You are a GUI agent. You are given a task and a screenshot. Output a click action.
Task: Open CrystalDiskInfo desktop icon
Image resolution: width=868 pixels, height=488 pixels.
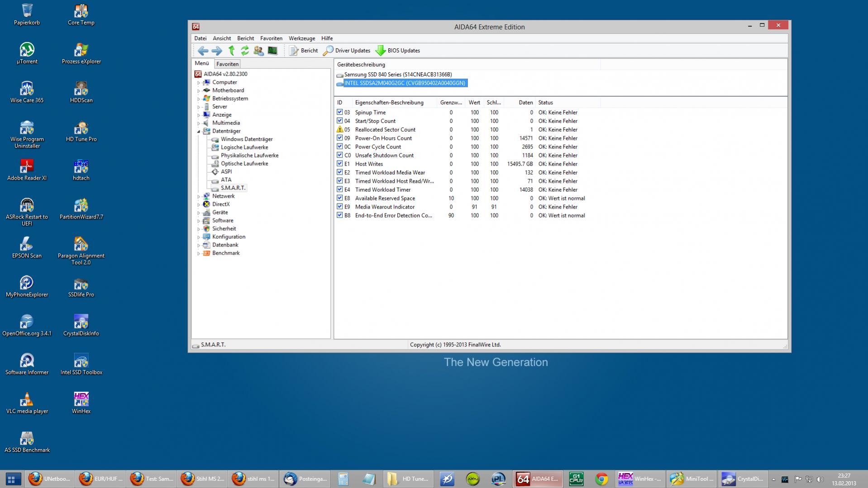(x=81, y=325)
